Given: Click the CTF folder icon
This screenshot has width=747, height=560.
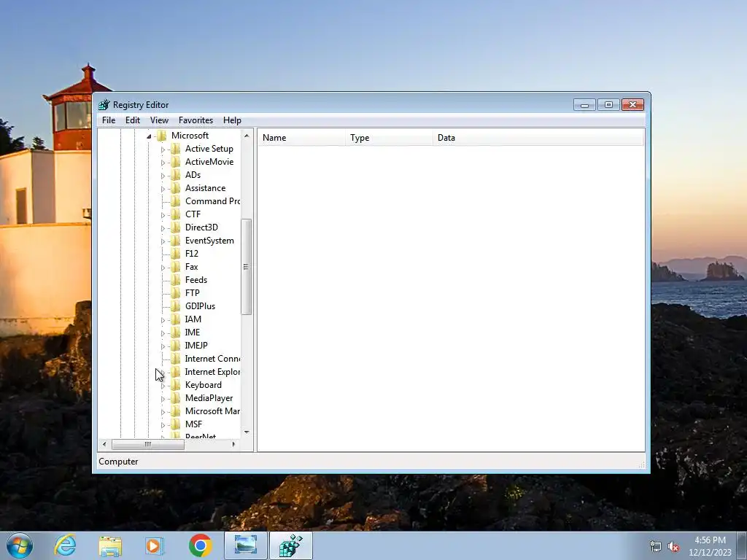Looking at the screenshot, I should coord(176,214).
